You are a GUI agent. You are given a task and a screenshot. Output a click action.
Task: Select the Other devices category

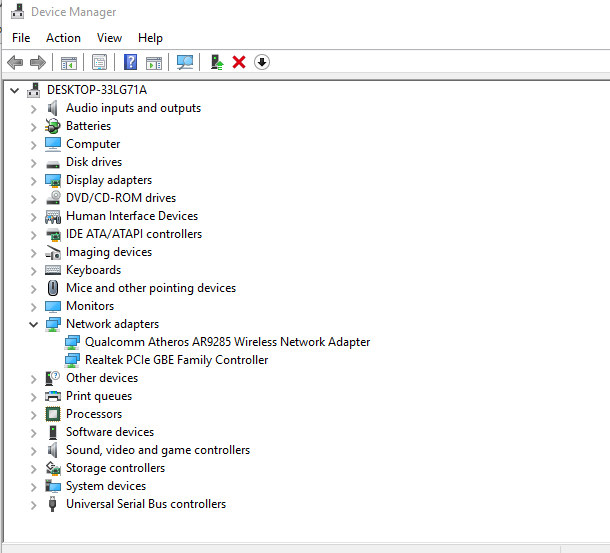101,378
